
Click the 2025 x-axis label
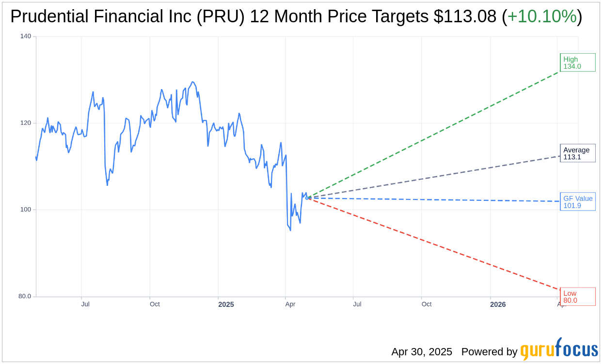pos(226,304)
